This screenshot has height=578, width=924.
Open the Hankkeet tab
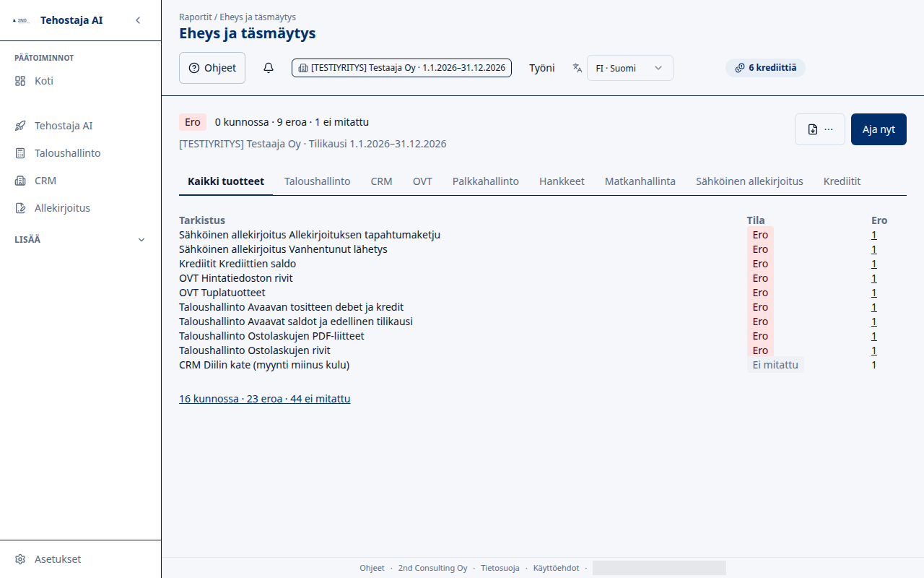[562, 181]
